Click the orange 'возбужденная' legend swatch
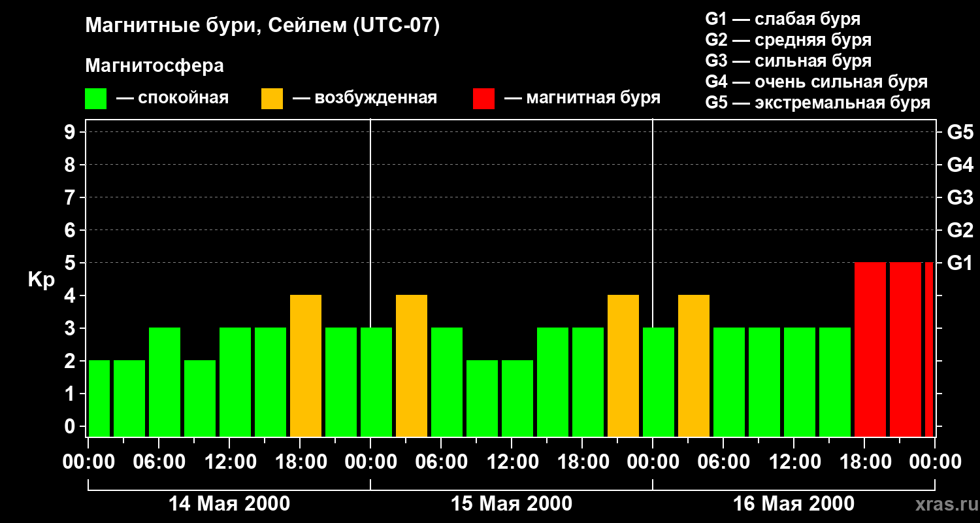This screenshot has width=980, height=523. click(x=272, y=99)
